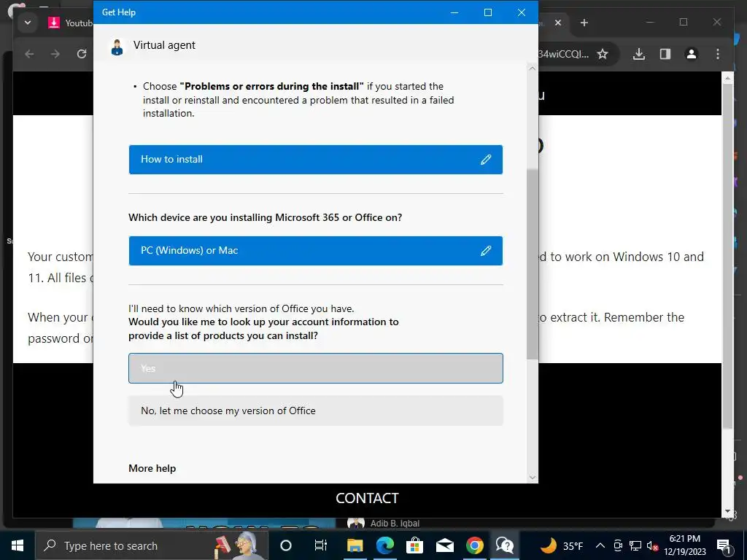
Task: Switch to the Youtube tab in Chrome
Action: click(69, 23)
